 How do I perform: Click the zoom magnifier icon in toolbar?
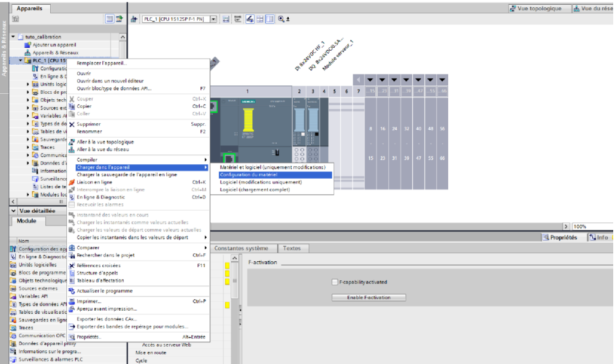(x=282, y=19)
